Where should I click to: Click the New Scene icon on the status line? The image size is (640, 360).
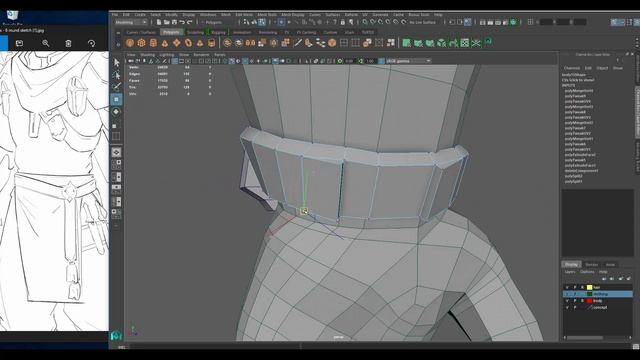pos(159,22)
